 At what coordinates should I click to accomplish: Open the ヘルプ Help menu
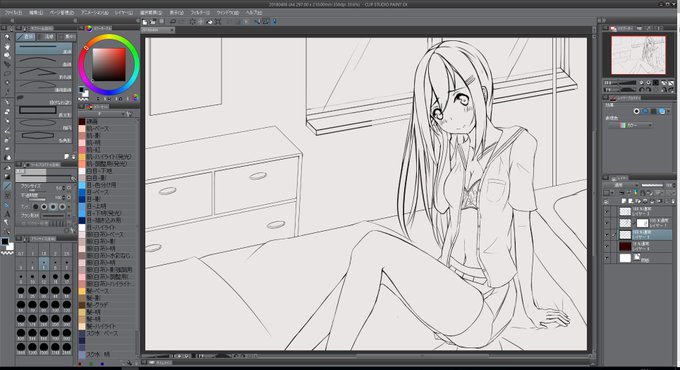tap(254, 13)
